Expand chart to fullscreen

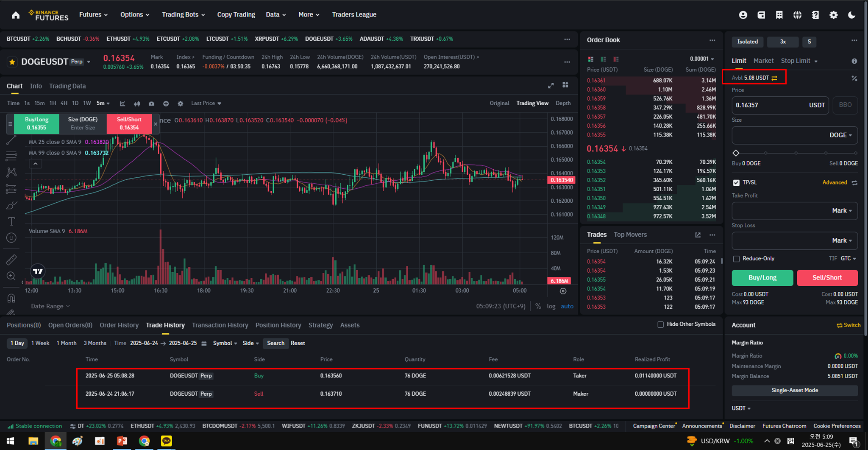(551, 85)
